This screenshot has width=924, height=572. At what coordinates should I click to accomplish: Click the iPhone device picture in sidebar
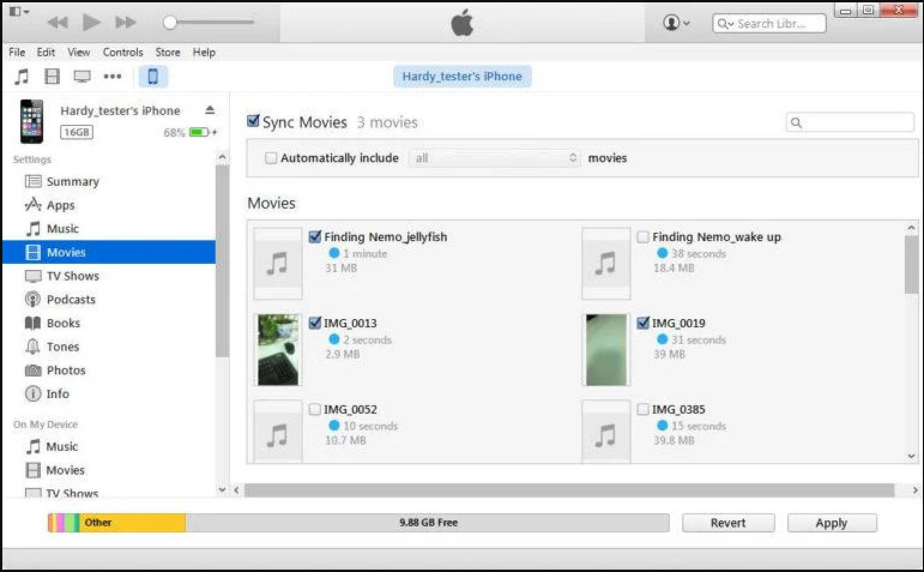click(x=32, y=121)
